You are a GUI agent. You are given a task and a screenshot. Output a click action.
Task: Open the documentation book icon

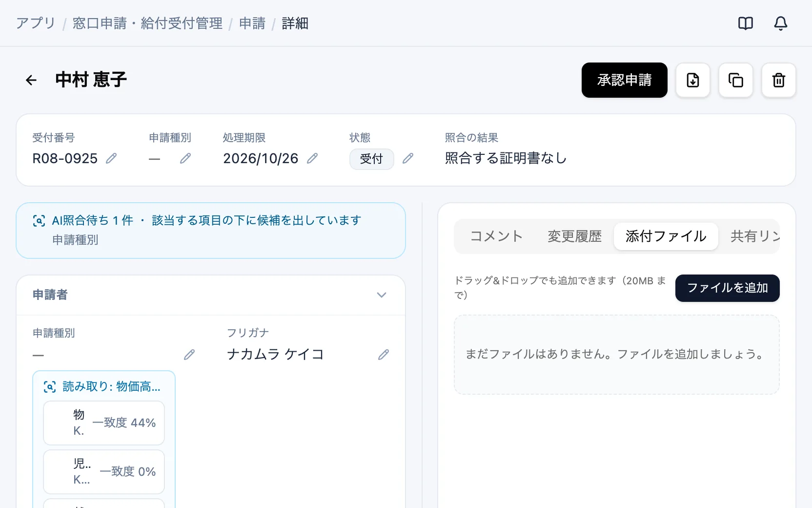pyautogui.click(x=746, y=23)
